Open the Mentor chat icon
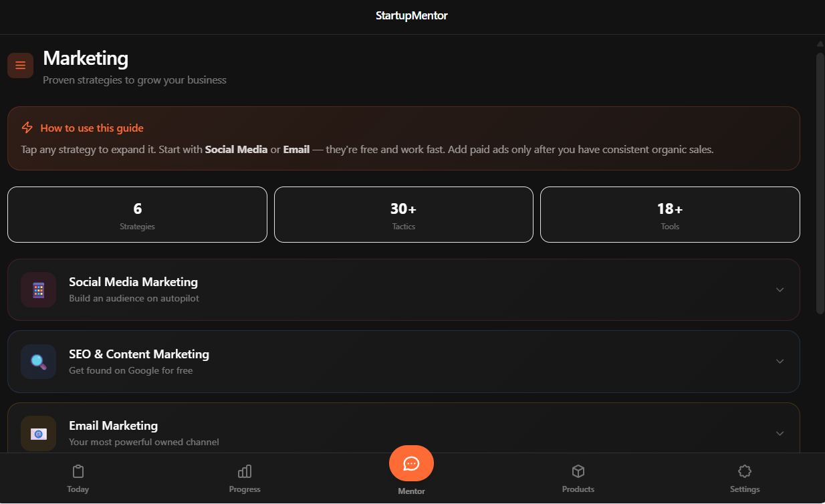This screenshot has width=825, height=504. (411, 463)
